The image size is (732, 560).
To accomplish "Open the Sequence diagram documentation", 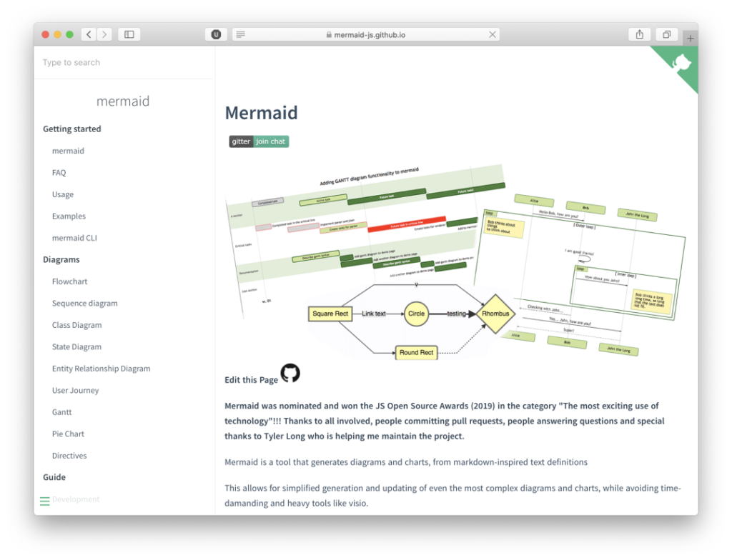I will click(85, 304).
